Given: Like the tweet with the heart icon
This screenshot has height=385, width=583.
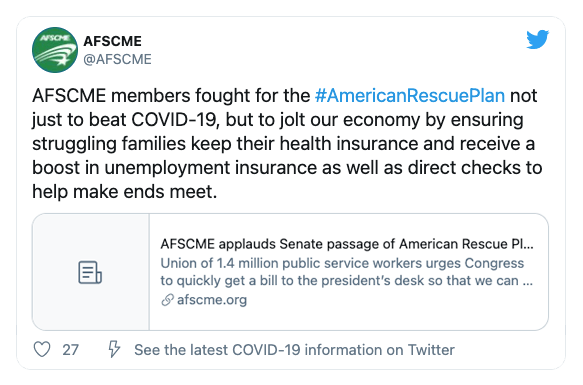Looking at the screenshot, I should click(x=42, y=349).
